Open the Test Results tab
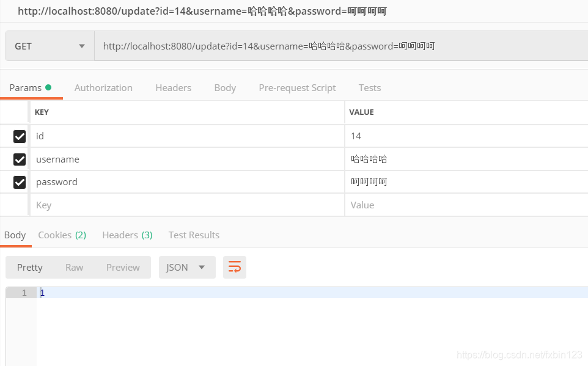 (x=194, y=235)
